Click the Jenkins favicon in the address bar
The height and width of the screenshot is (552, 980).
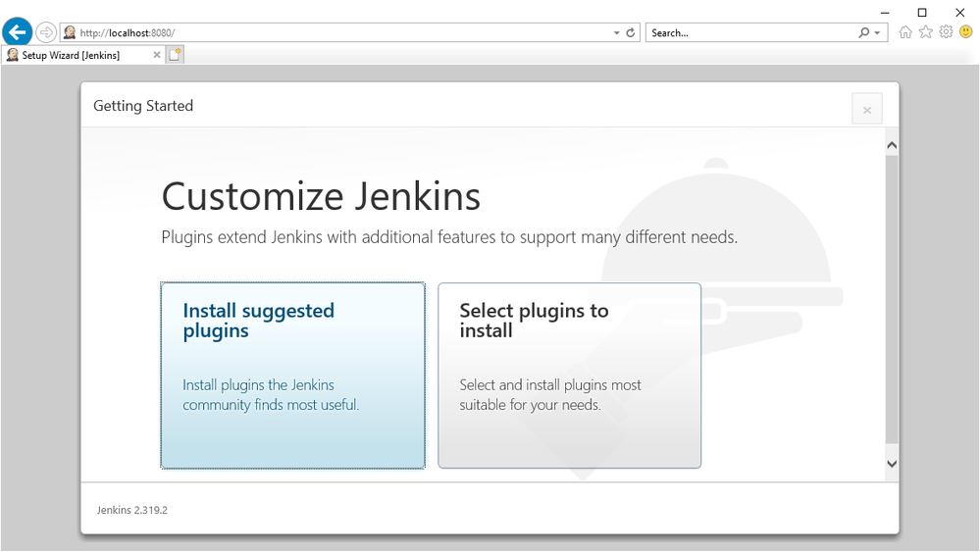pyautogui.click(x=70, y=32)
